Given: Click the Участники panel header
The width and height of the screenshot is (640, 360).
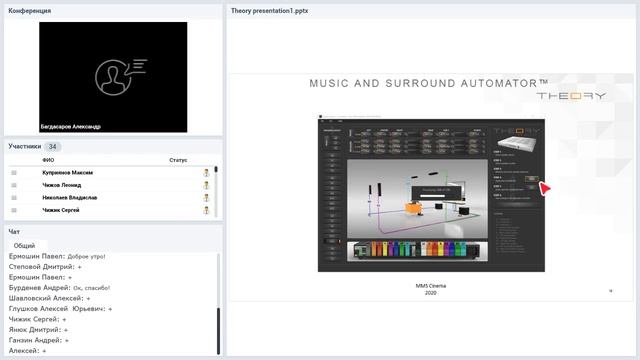Looking at the screenshot, I should click(x=24, y=146).
